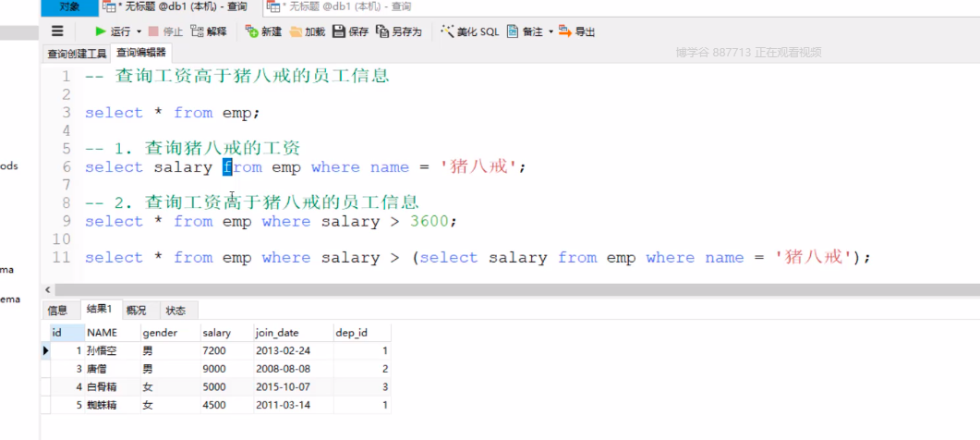Click the Stop (停止) toolbar button
Screen dimensions: 980x440
coord(165,31)
